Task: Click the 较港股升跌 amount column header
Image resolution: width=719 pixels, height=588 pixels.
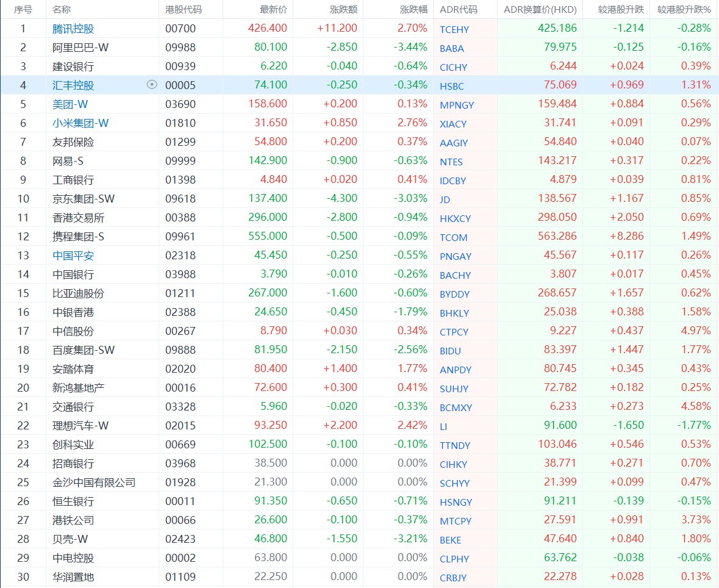Action: pos(621,10)
